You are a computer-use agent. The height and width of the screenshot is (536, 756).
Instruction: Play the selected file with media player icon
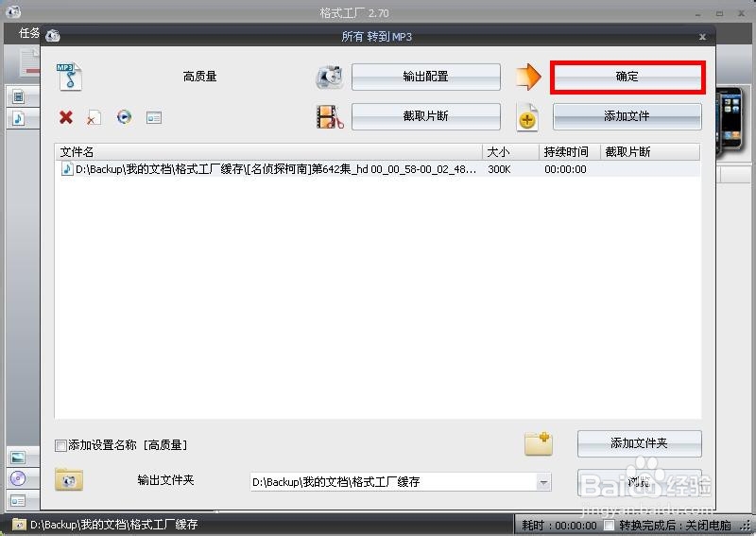pyautogui.click(x=125, y=117)
